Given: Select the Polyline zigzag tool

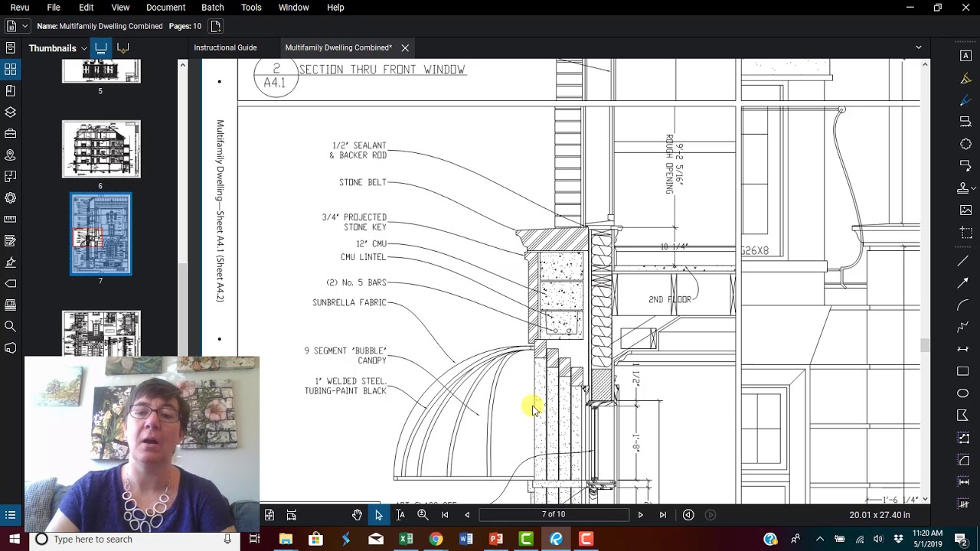Looking at the screenshot, I should pos(963,327).
